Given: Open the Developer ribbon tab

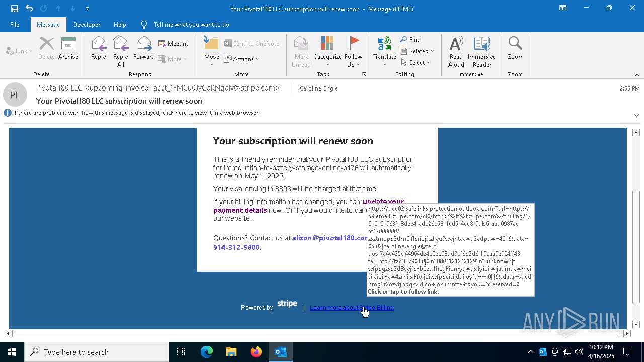Looking at the screenshot, I should point(87,25).
